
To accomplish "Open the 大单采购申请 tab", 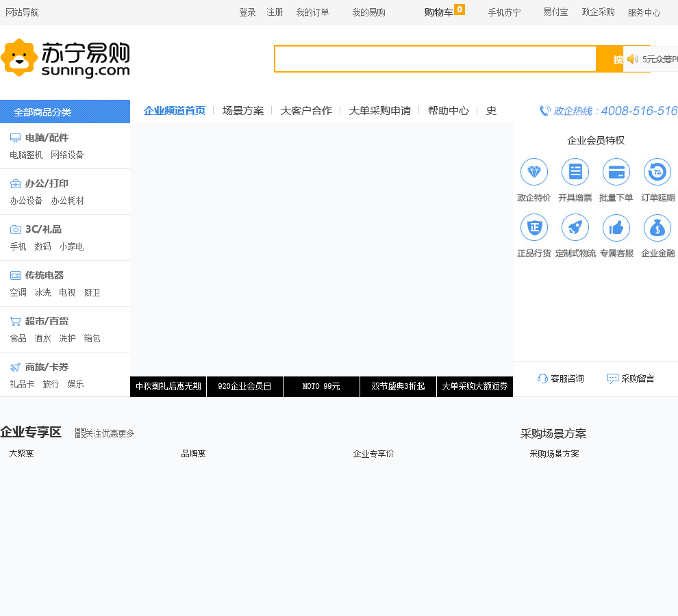I will (379, 111).
